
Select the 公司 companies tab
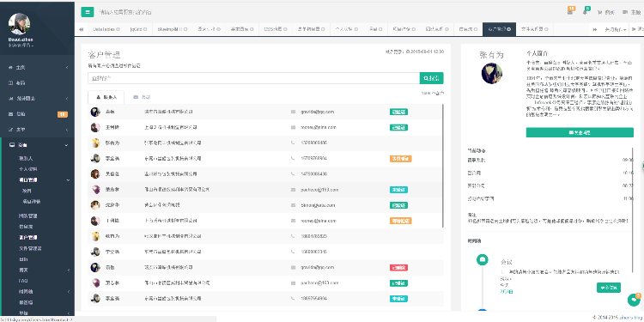point(142,97)
